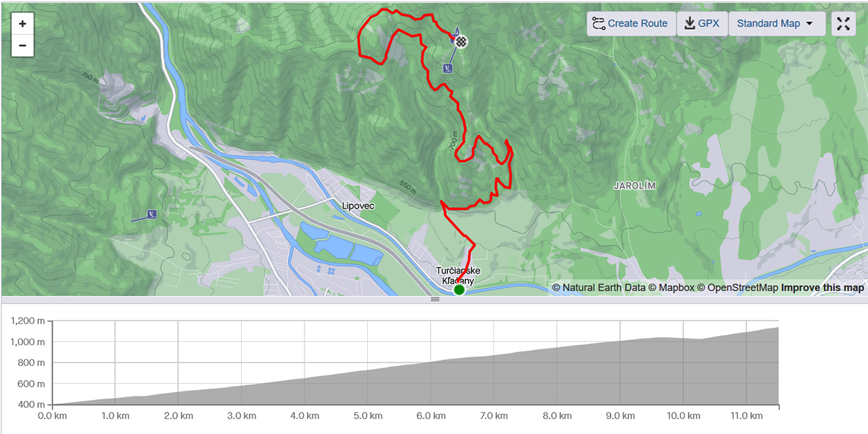Image resolution: width=868 pixels, height=434 pixels.
Task: Click the Lipovec village label
Action: (x=358, y=206)
